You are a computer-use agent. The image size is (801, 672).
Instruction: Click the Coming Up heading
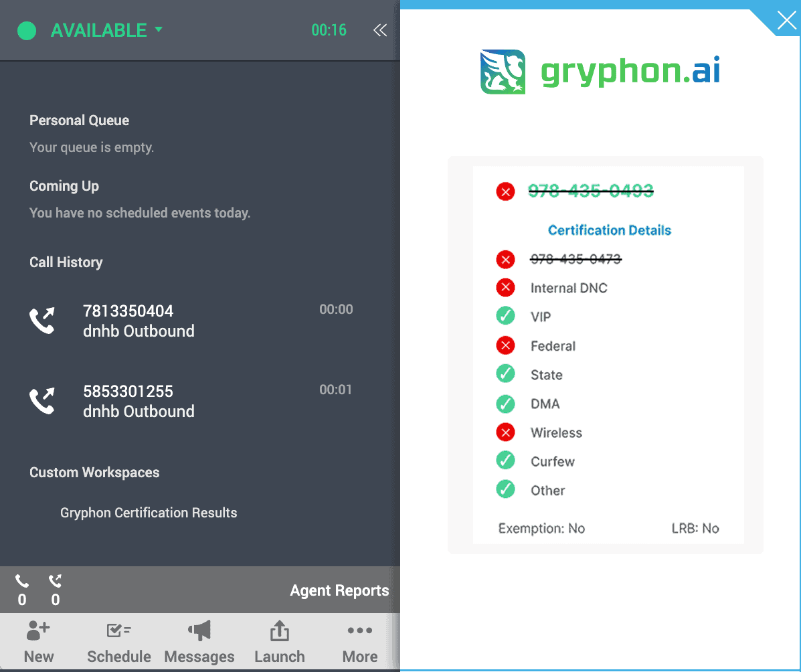[64, 186]
